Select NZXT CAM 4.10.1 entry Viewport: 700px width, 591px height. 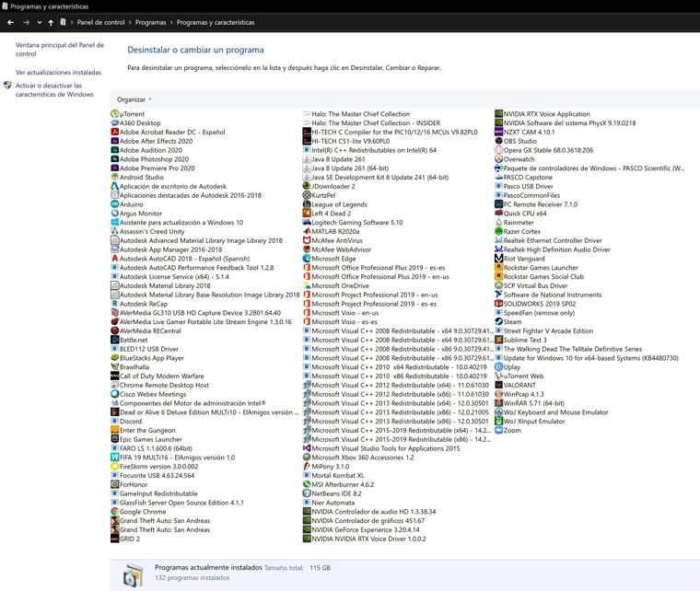click(x=525, y=132)
